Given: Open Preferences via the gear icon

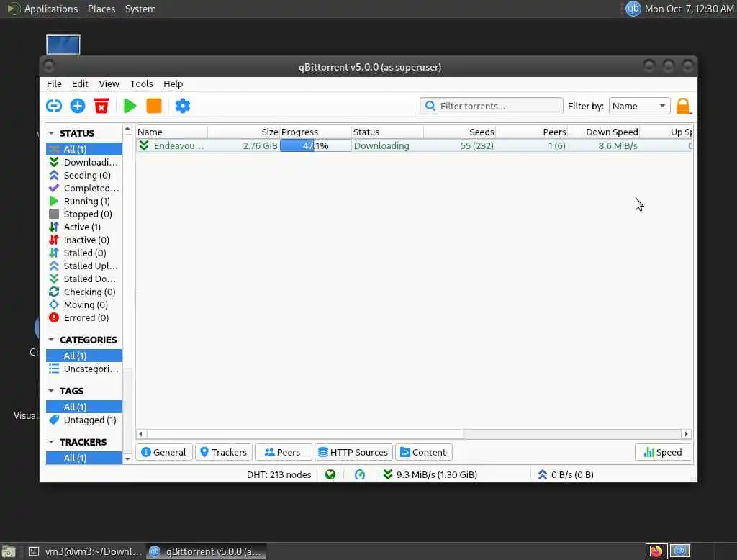Looking at the screenshot, I should [x=182, y=106].
